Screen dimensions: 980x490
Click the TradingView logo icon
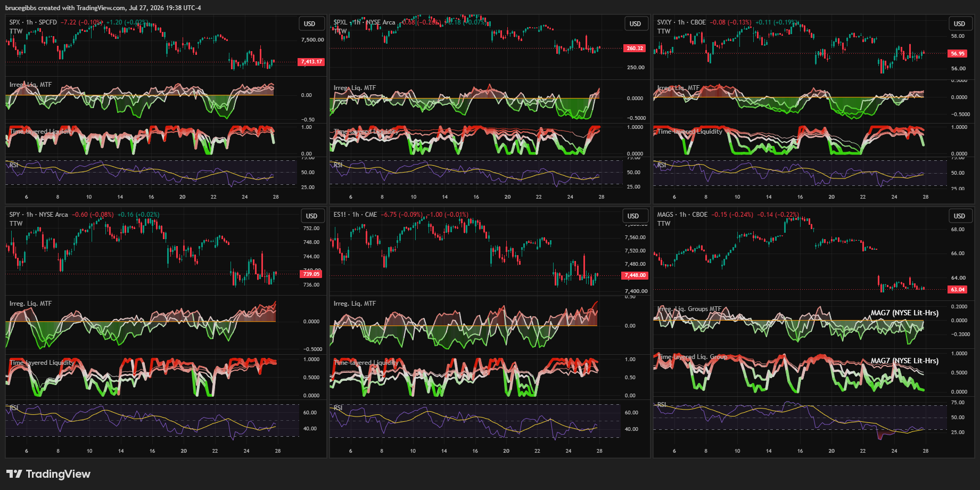(14, 473)
